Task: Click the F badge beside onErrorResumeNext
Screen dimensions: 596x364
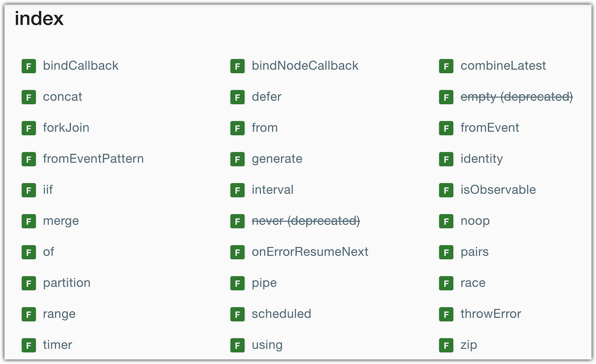Action: pyautogui.click(x=237, y=252)
